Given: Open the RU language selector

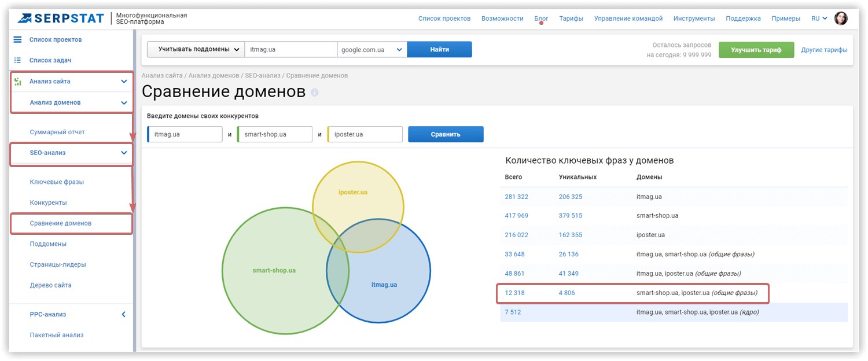Looking at the screenshot, I should (x=819, y=19).
